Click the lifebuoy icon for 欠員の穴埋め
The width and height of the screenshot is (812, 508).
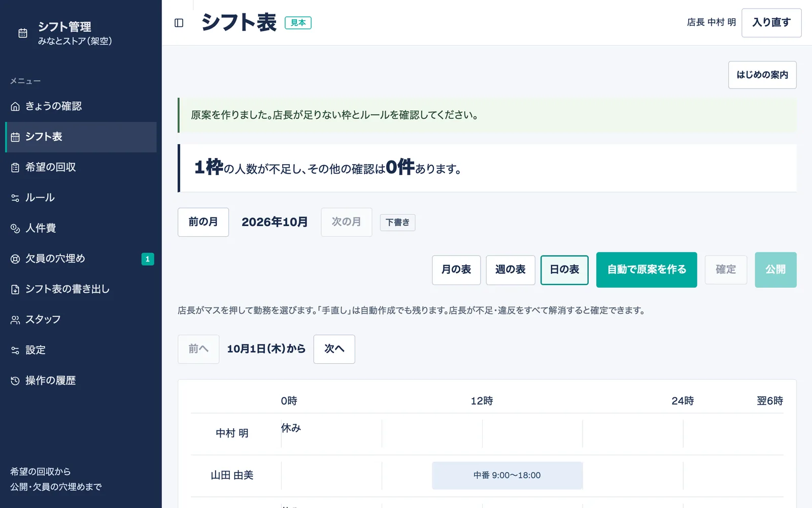point(15,259)
